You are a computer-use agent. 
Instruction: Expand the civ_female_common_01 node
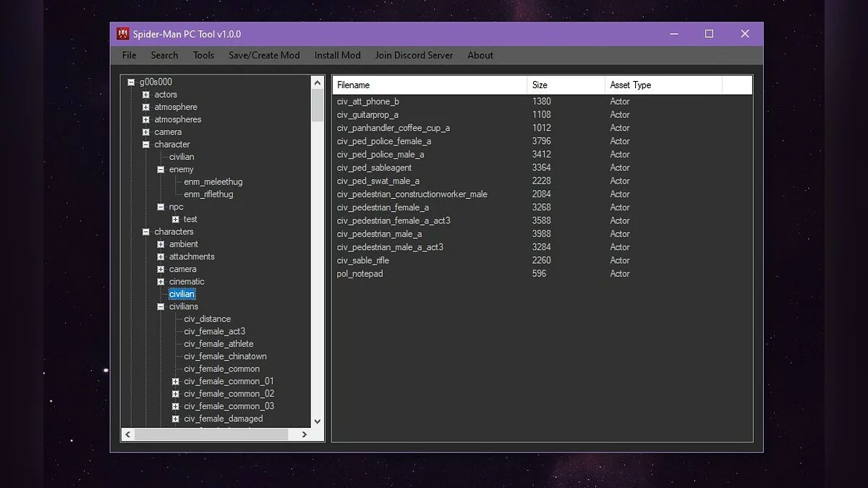tap(175, 382)
